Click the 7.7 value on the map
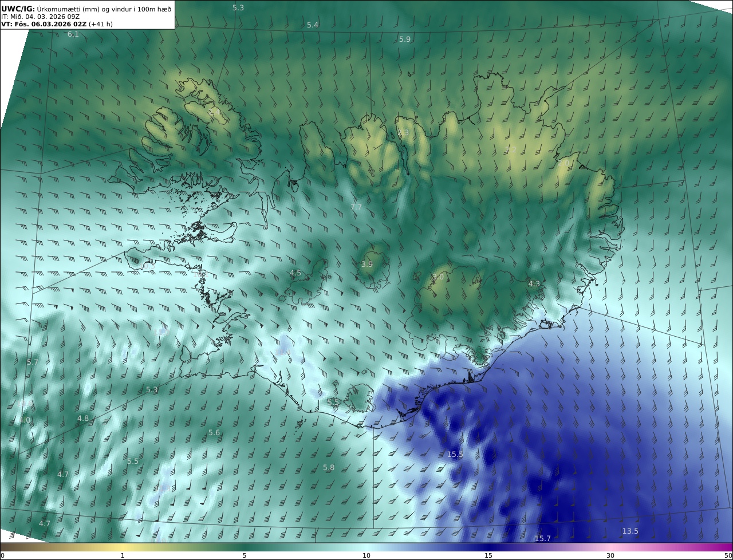Image resolution: width=733 pixels, height=560 pixels. 356,207
